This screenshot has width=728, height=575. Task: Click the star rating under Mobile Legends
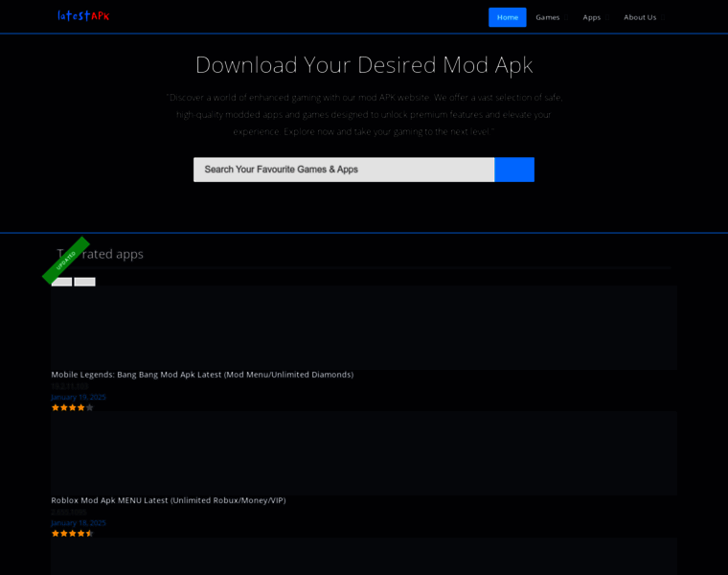coord(73,407)
